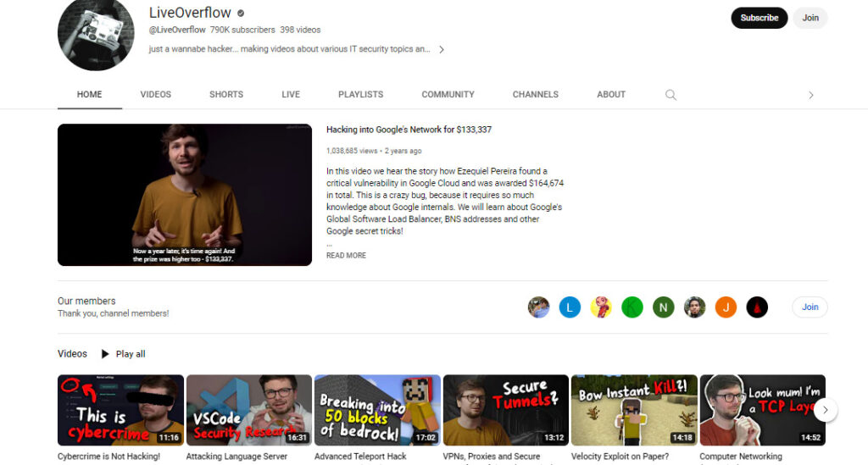Show the next videos in the carousel
The image size is (868, 465).
(826, 410)
